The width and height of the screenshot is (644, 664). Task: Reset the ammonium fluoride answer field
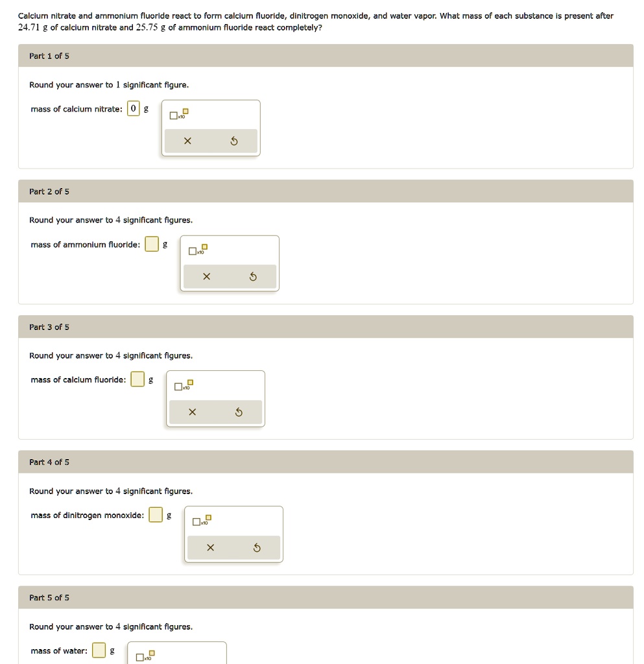pos(253,277)
